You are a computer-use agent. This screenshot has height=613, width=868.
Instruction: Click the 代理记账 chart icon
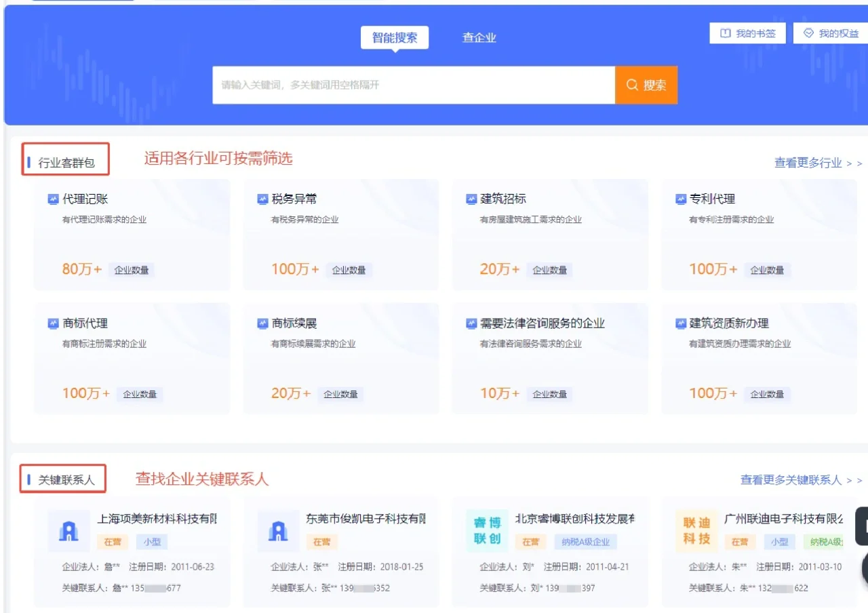pyautogui.click(x=54, y=198)
